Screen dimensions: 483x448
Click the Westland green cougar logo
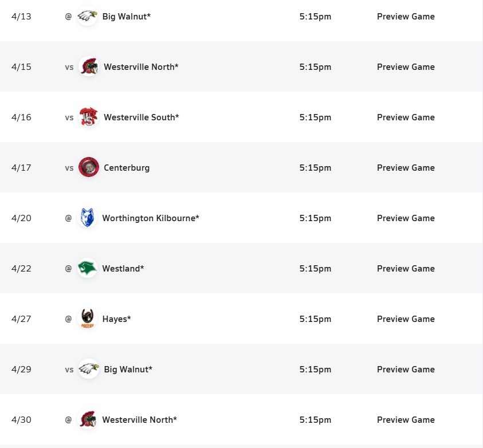click(88, 268)
